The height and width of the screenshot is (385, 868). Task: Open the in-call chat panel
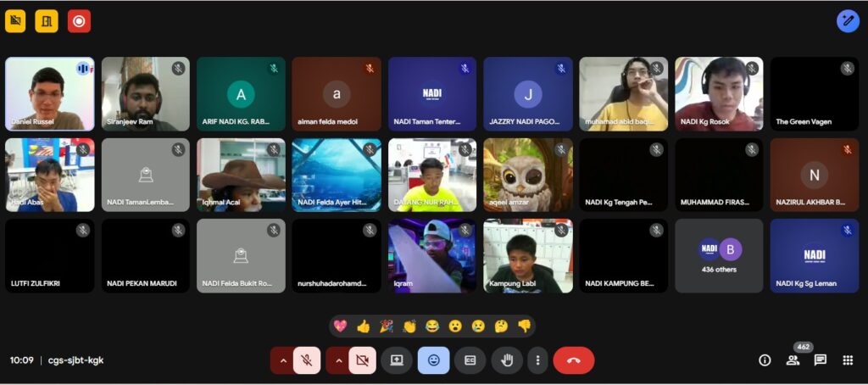pyautogui.click(x=821, y=360)
